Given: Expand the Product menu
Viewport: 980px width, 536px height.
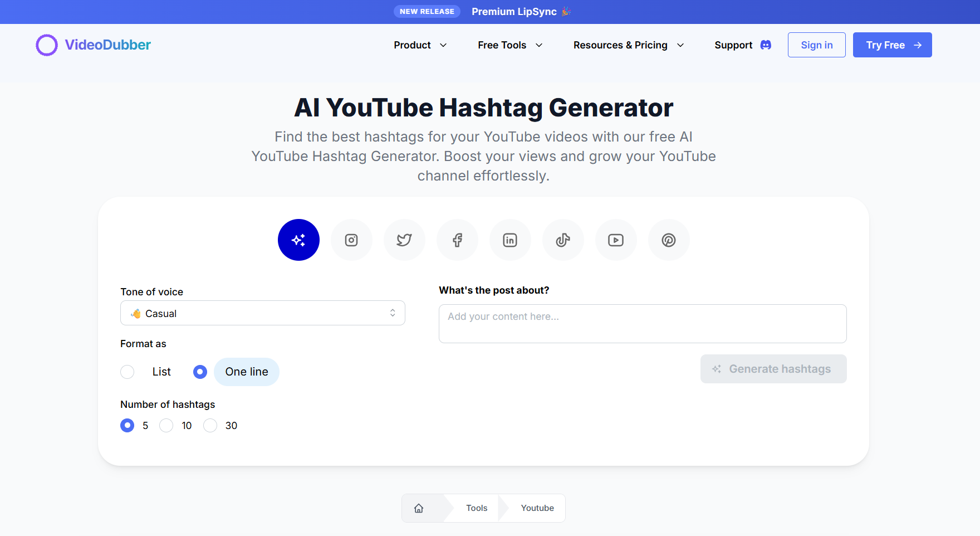Looking at the screenshot, I should [420, 45].
